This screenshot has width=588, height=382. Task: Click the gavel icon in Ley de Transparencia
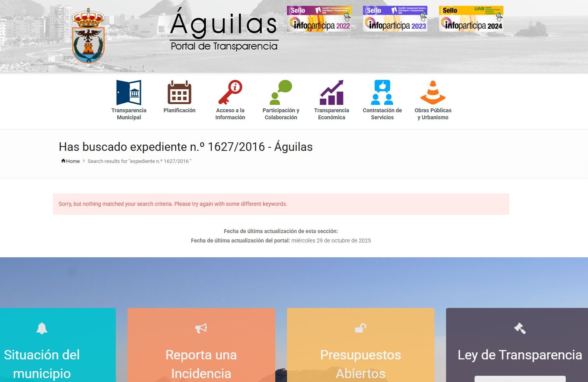(520, 329)
